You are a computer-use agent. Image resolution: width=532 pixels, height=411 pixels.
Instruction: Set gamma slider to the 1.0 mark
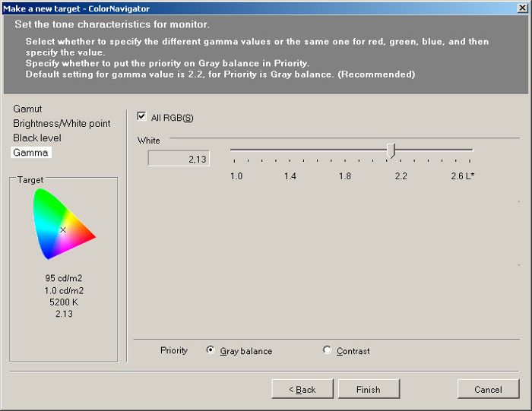click(x=234, y=150)
